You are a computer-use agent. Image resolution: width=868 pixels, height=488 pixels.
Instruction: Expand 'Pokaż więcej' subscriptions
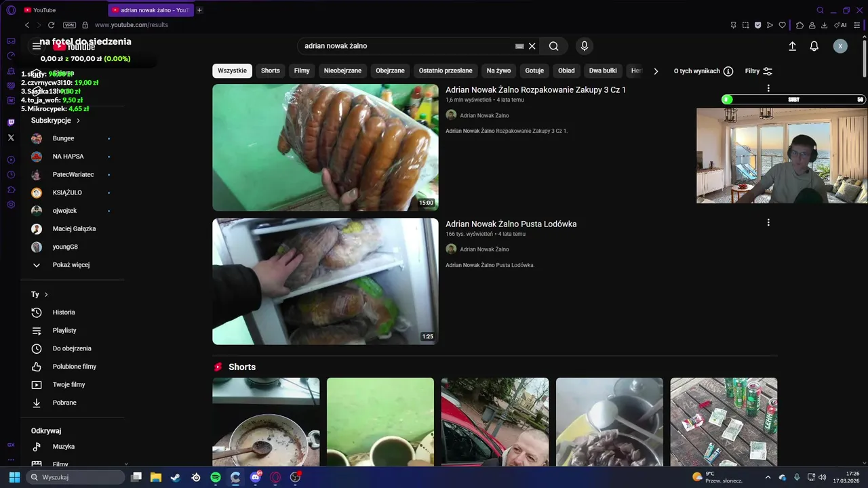tap(73, 265)
